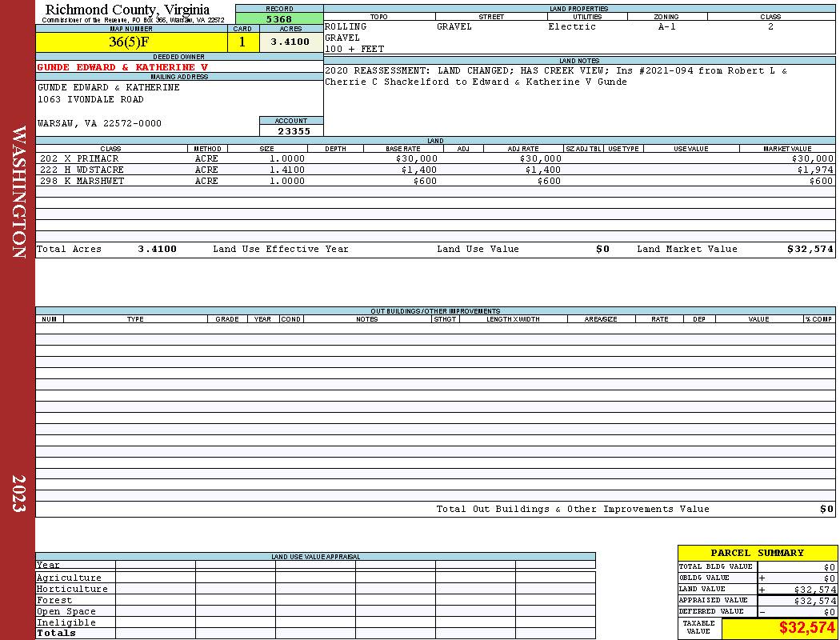This screenshot has height=640, width=840.
Task: Click the red TAXABLE VALUE amount
Action: pyautogui.click(x=806, y=627)
